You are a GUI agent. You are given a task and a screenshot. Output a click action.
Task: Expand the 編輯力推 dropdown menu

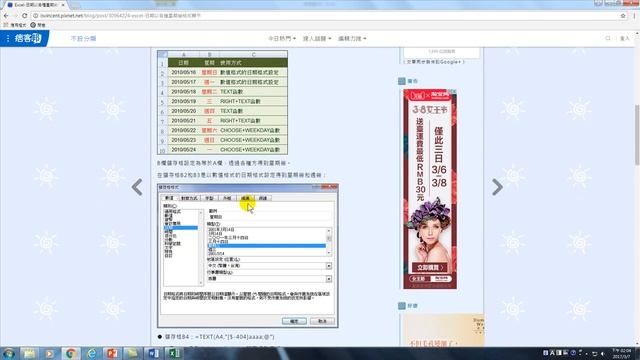pos(352,38)
